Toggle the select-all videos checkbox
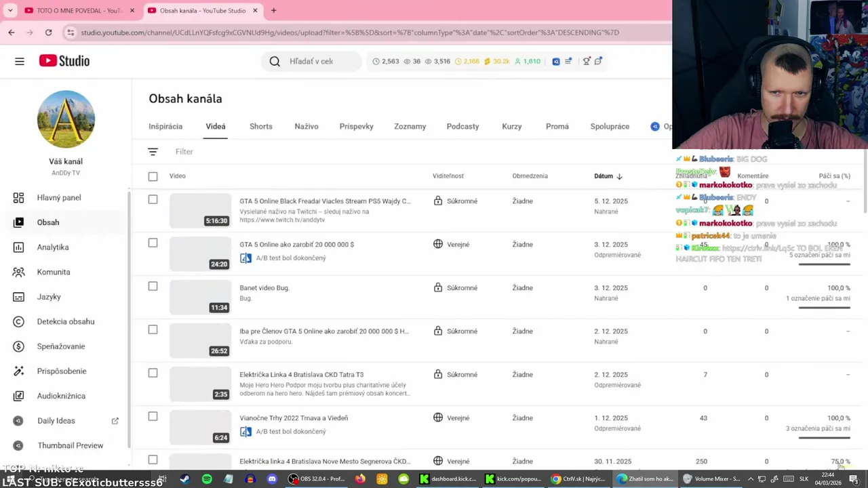The width and height of the screenshot is (868, 488). 153,176
